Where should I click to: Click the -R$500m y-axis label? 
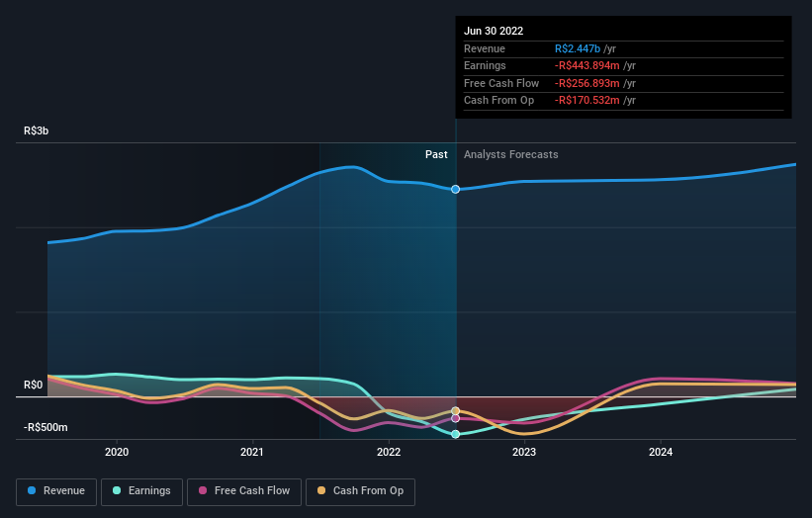pos(45,427)
